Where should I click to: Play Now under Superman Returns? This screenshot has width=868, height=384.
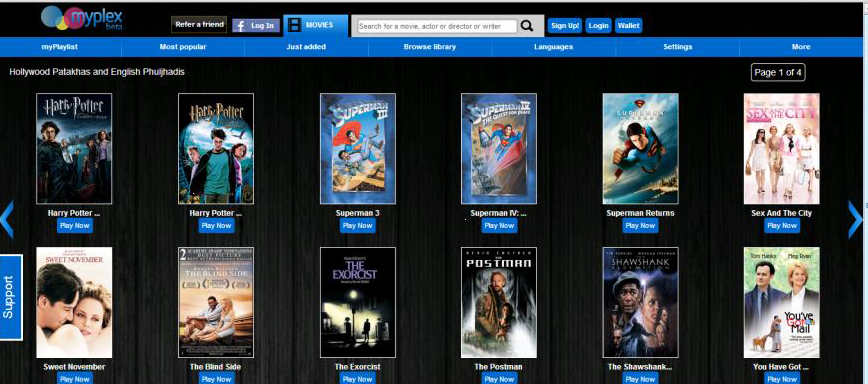pos(640,225)
